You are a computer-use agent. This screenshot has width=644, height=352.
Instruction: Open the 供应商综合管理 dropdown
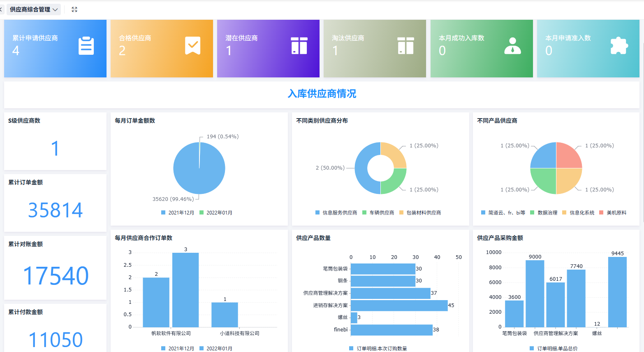pos(34,9)
